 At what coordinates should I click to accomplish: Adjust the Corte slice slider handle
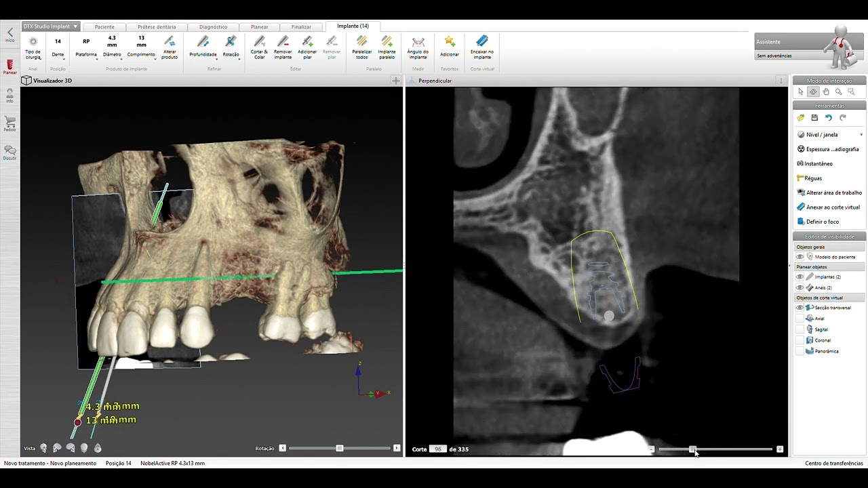[x=692, y=449]
